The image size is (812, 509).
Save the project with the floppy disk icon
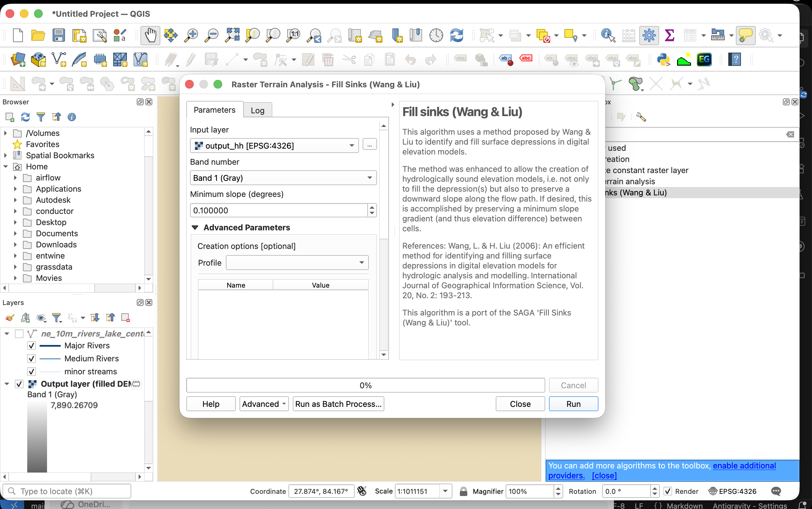[58, 35]
